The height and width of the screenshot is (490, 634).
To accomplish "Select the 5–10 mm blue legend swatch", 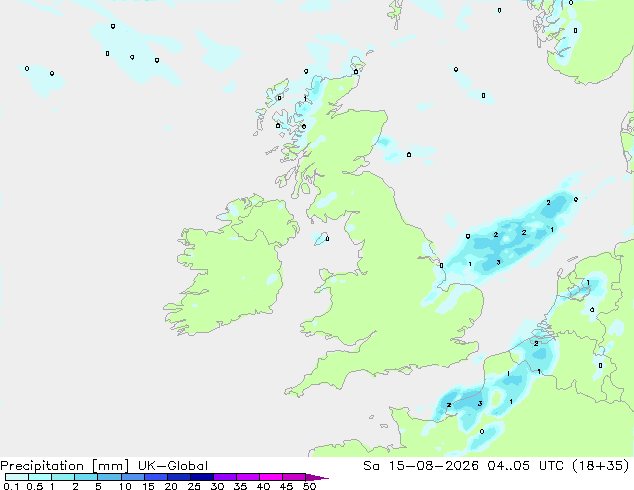I will point(109,477).
